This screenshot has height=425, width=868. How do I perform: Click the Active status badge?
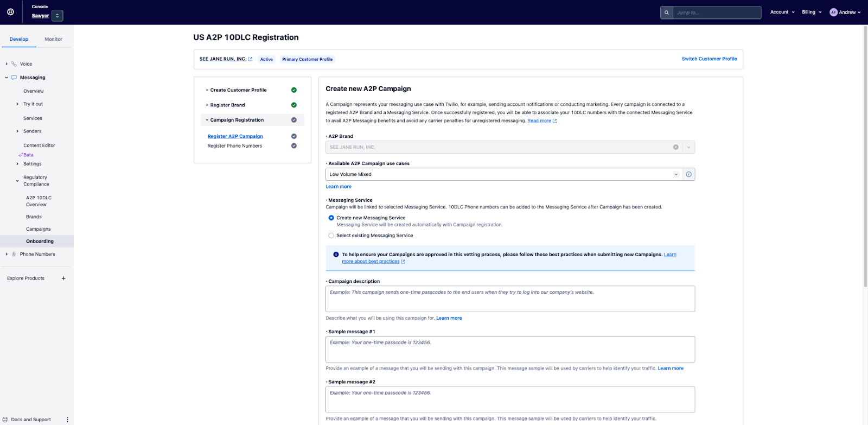266,59
